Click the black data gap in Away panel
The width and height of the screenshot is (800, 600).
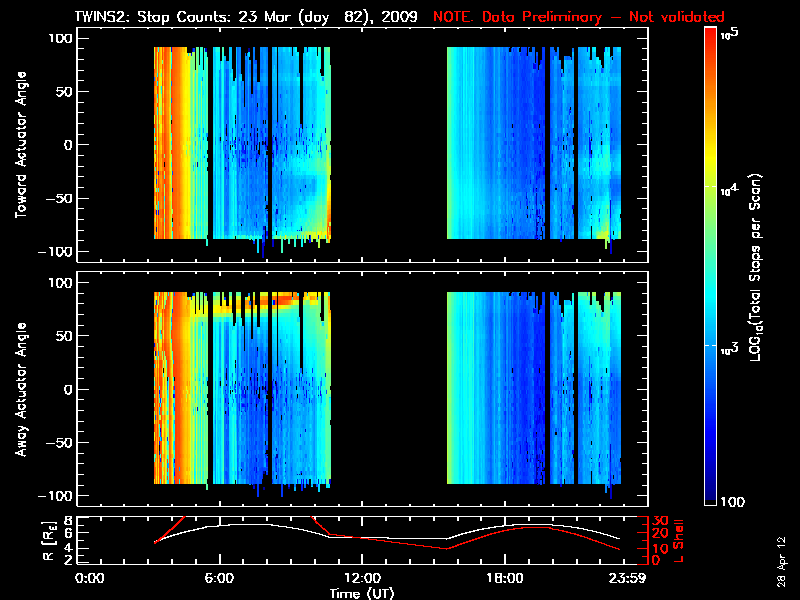(x=388, y=389)
